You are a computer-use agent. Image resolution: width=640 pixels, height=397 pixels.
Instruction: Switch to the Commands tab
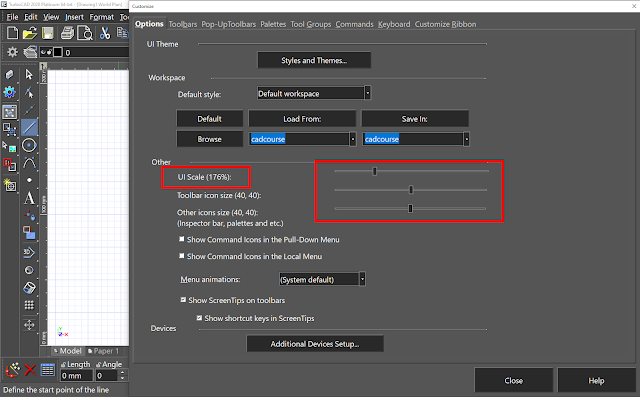tap(354, 24)
